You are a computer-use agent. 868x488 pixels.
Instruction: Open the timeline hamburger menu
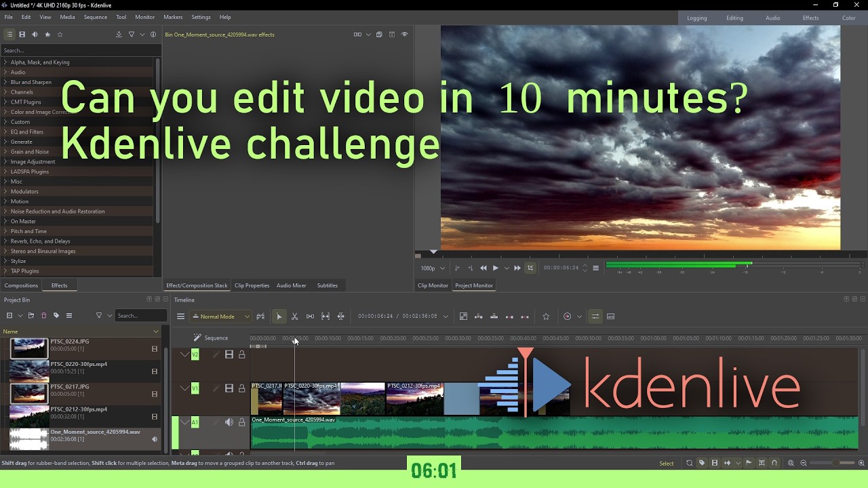point(180,317)
